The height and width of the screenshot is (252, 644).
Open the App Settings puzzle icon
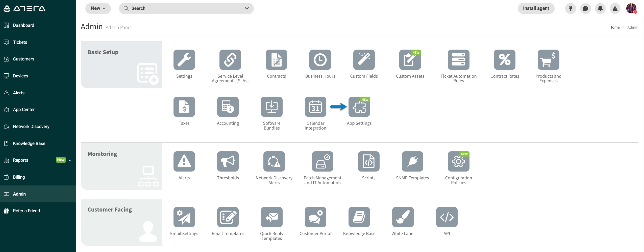pyautogui.click(x=359, y=107)
